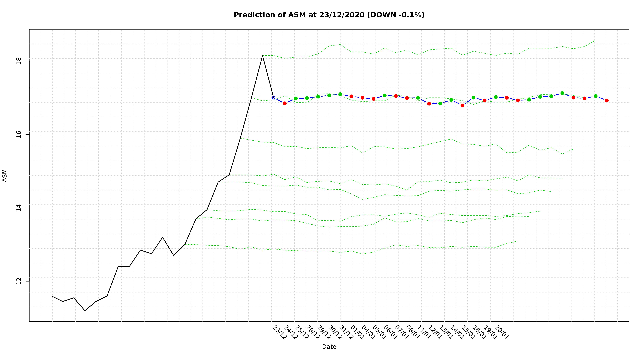Screen dimensions: 644x358
Task: Click the first red dot after the blue circle
Action: [x=285, y=103]
